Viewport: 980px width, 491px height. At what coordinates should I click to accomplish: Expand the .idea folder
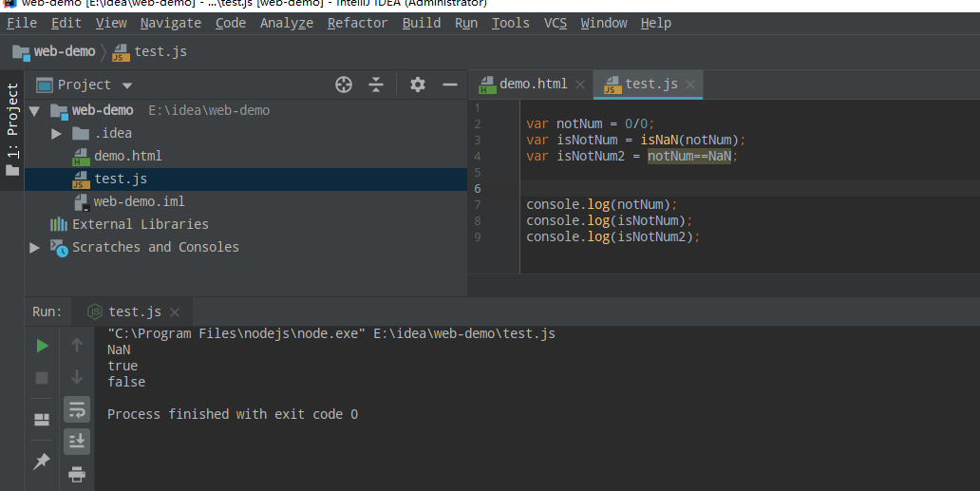point(56,134)
